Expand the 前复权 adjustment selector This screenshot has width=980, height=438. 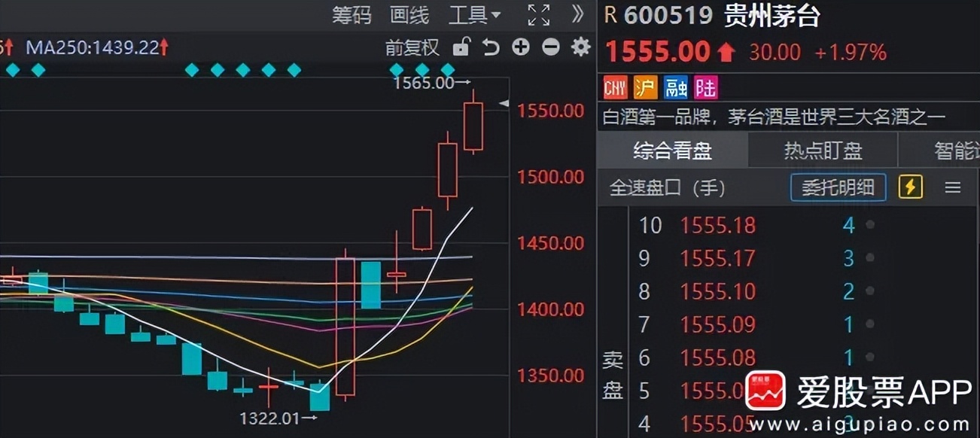pos(412,47)
